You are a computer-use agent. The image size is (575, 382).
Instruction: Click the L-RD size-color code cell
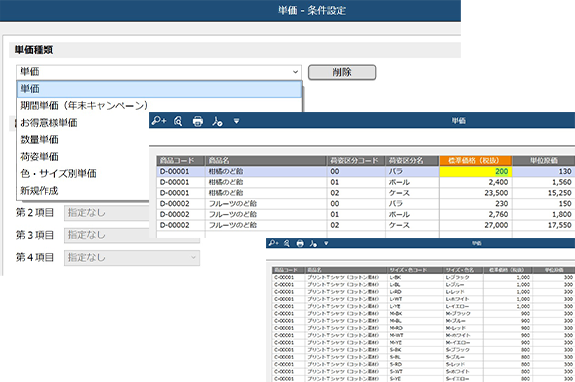click(415, 292)
